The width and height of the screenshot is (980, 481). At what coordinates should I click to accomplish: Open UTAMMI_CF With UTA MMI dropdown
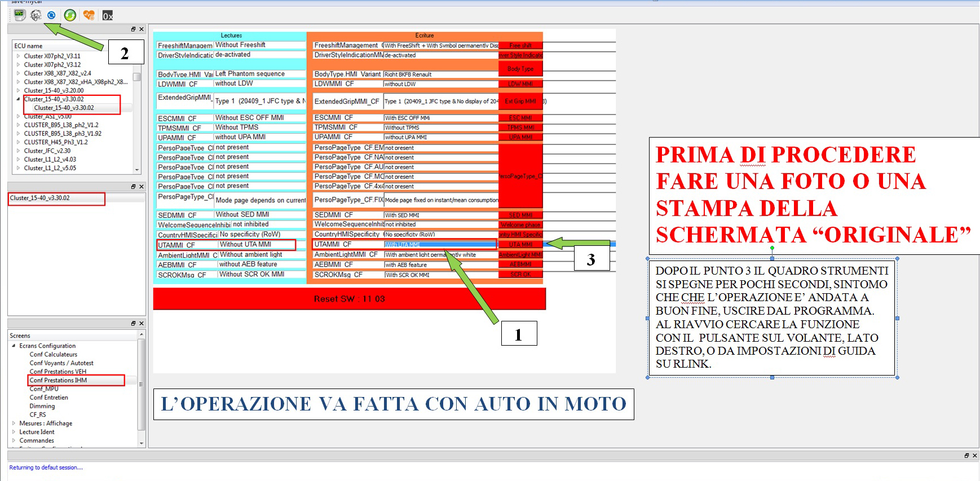click(x=441, y=245)
